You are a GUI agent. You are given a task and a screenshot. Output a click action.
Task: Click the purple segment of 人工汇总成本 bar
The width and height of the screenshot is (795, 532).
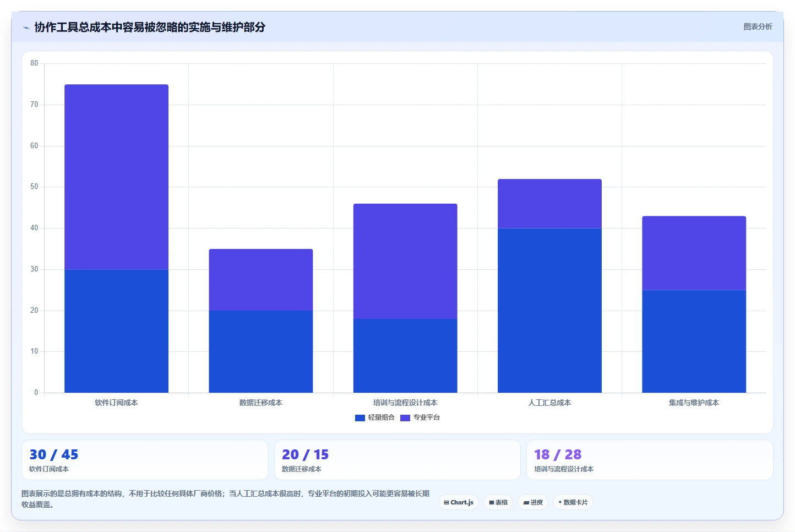549,203
